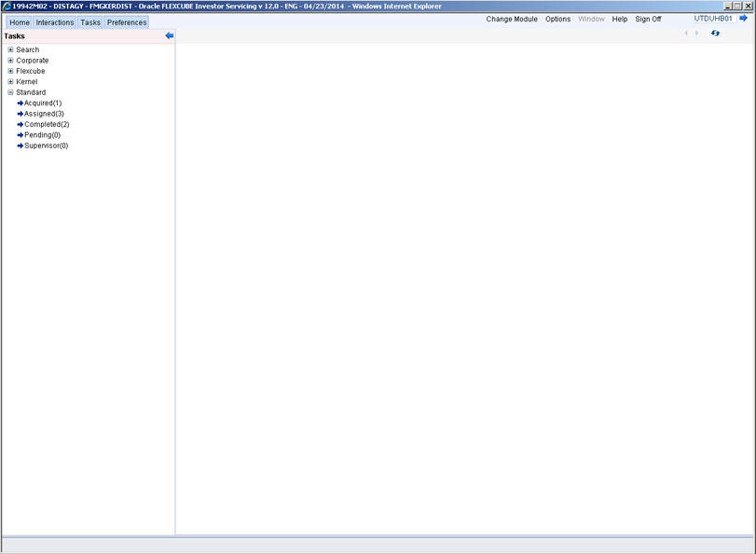Click the blue go arrow beside UTDUHB01 field
The image size is (756, 554).
(x=744, y=19)
